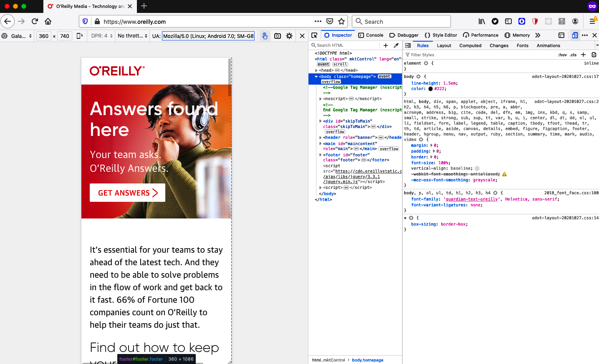Go to the Firefox home page
Image resolution: width=599 pixels, height=364 pixels.
48,21
